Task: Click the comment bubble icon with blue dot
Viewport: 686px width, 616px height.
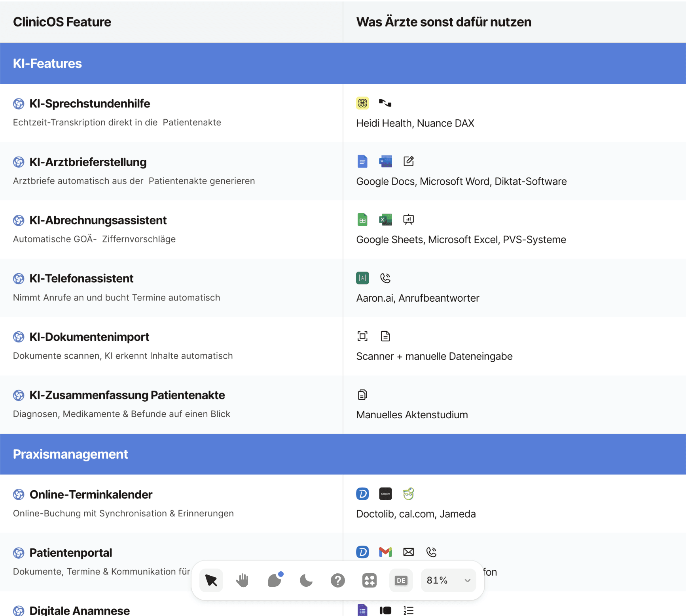Action: point(275,580)
